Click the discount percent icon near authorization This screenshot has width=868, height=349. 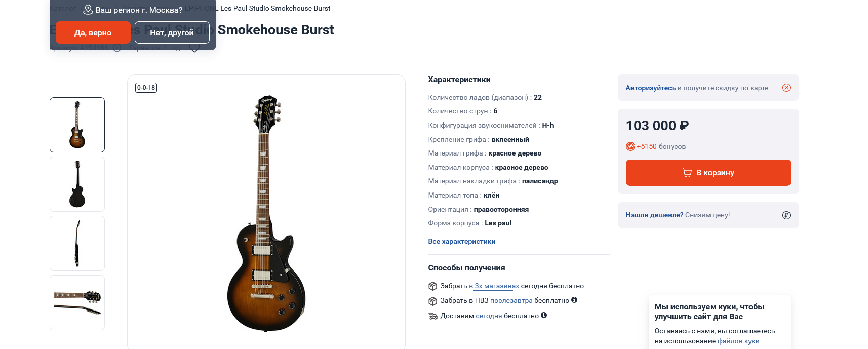(x=786, y=88)
